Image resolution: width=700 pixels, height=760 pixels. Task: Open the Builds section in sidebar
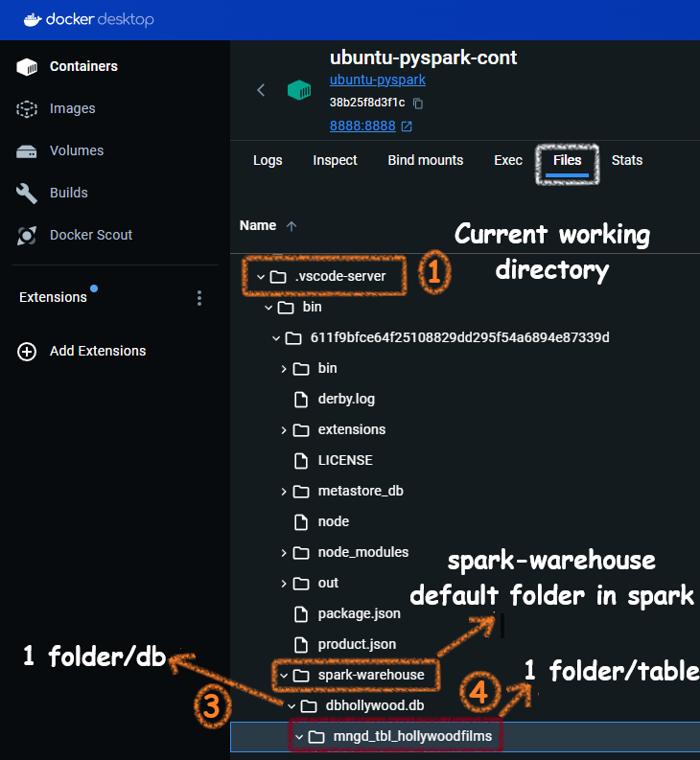click(69, 193)
